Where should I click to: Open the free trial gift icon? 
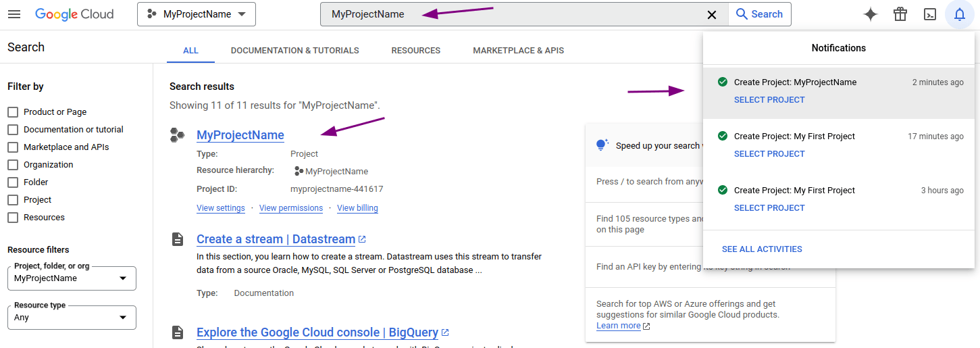point(900,14)
